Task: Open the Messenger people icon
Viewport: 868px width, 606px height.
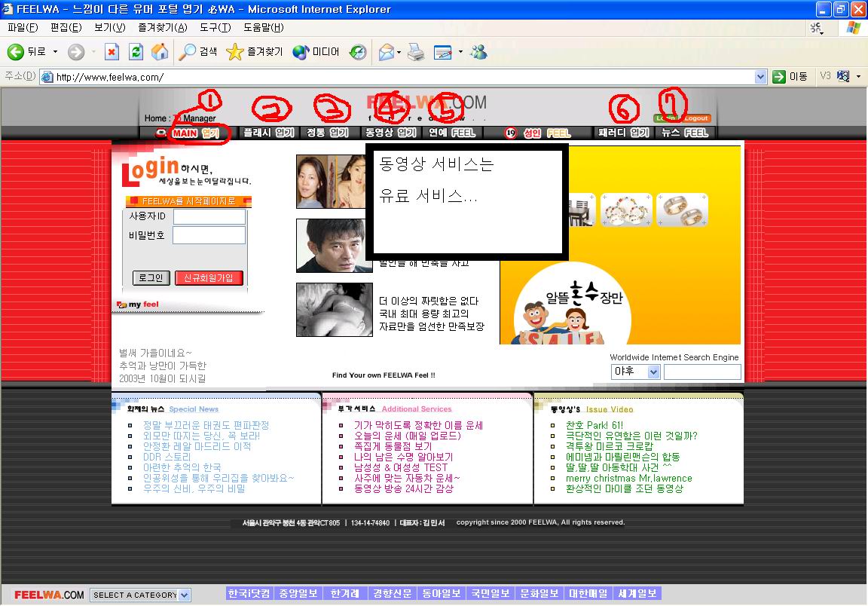Action: [x=479, y=52]
